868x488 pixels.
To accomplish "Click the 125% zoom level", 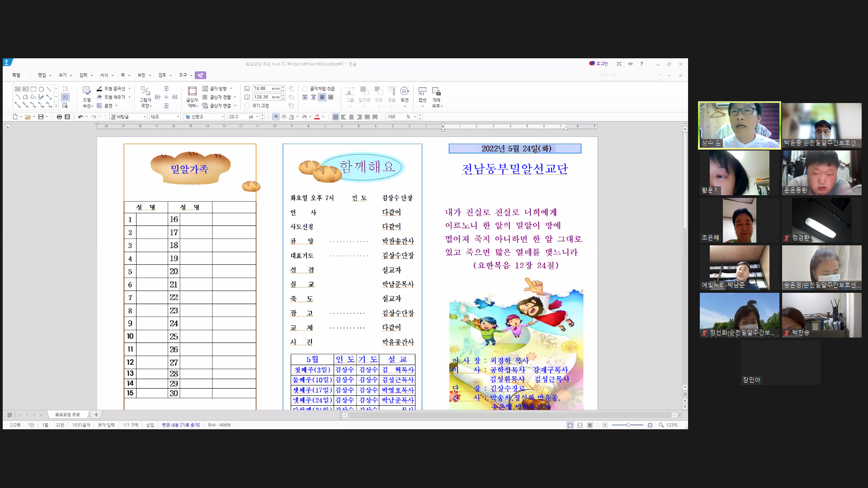I will [x=672, y=425].
